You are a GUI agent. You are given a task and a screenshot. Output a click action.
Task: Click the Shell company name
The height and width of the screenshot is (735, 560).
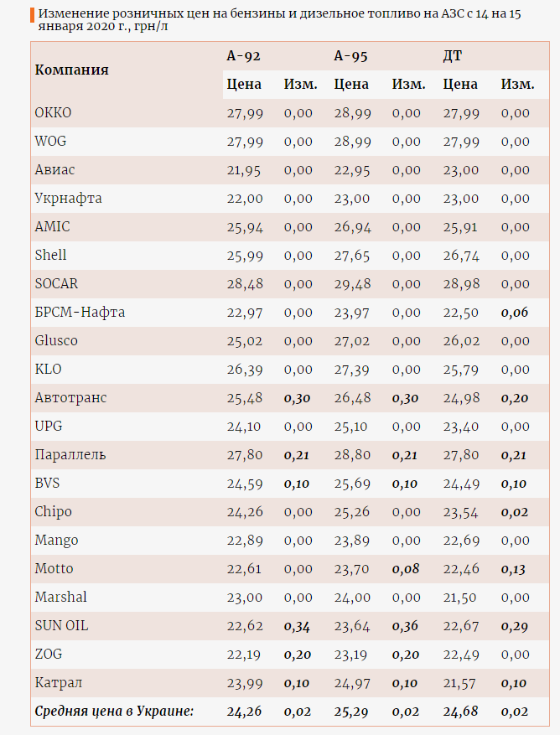click(x=50, y=255)
